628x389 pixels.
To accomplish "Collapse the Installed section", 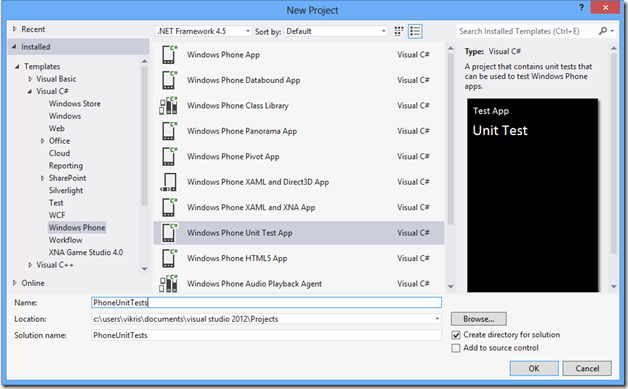I will (14, 47).
